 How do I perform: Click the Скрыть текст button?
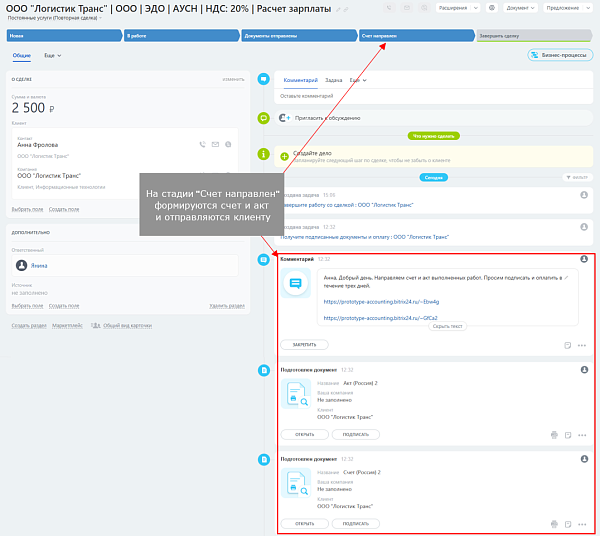coord(447,326)
